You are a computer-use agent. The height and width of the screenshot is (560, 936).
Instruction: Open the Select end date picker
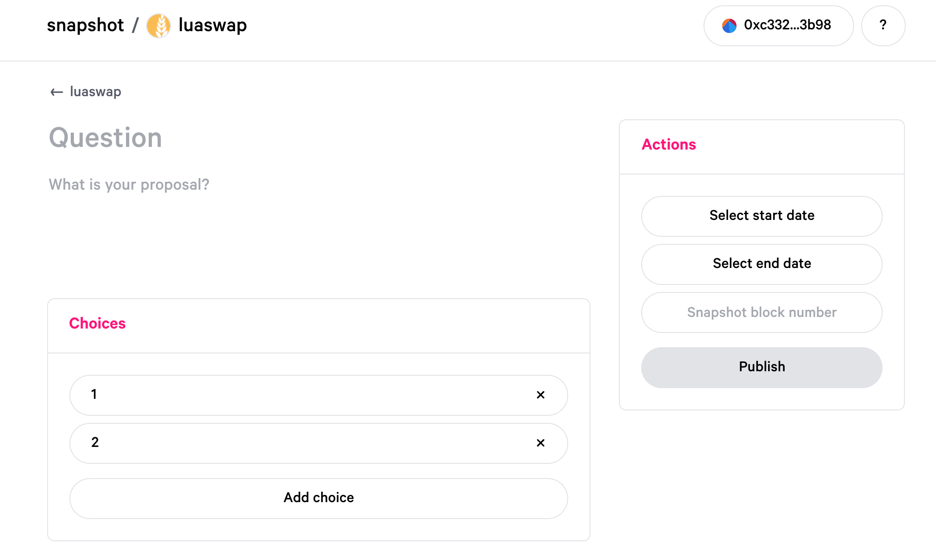coord(761,264)
